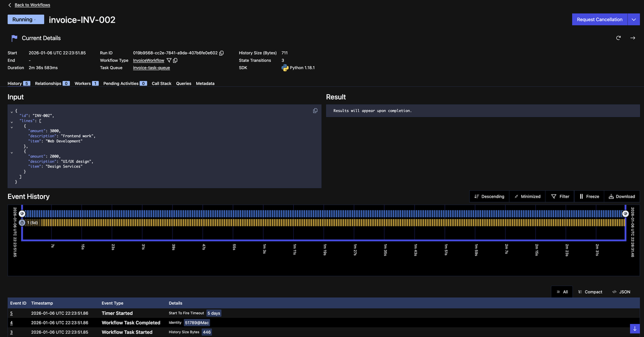Click the 446 history size badge
This screenshot has width=644, height=337.
point(207,332)
